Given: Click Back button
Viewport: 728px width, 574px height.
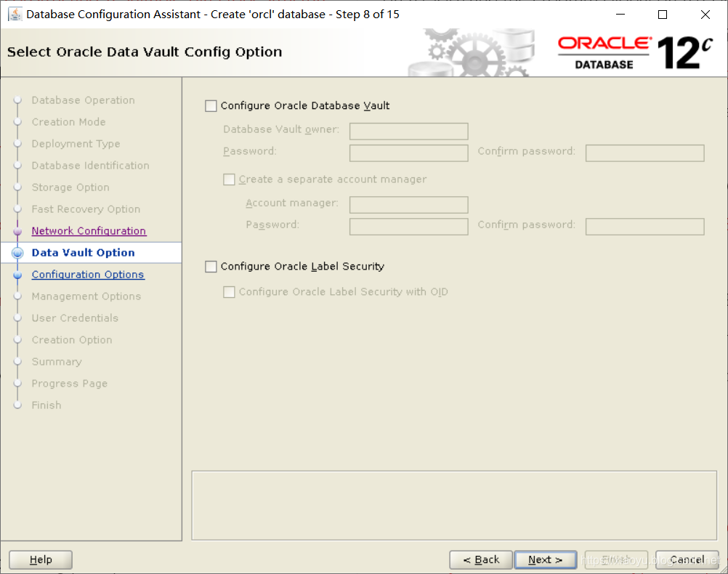Looking at the screenshot, I should [481, 559].
